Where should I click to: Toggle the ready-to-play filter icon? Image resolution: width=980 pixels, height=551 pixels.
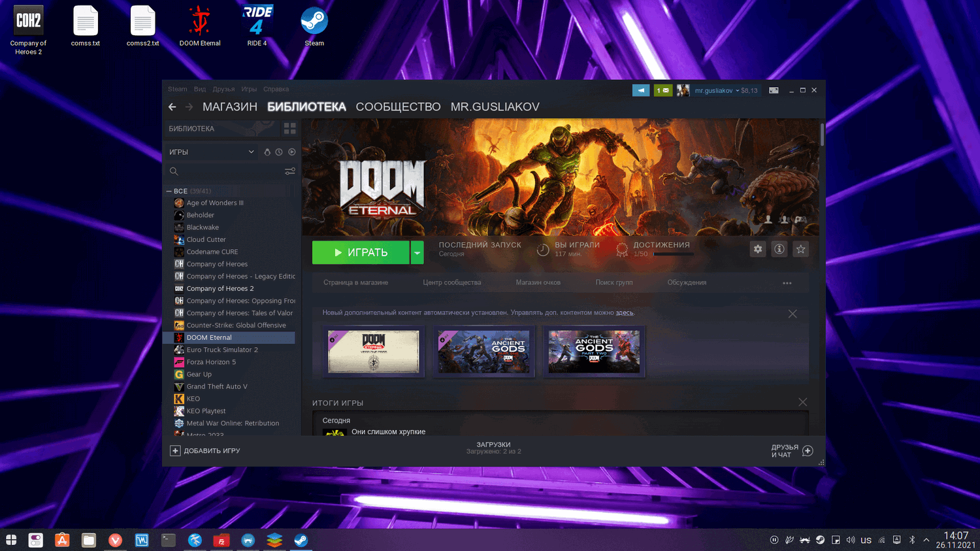click(292, 152)
